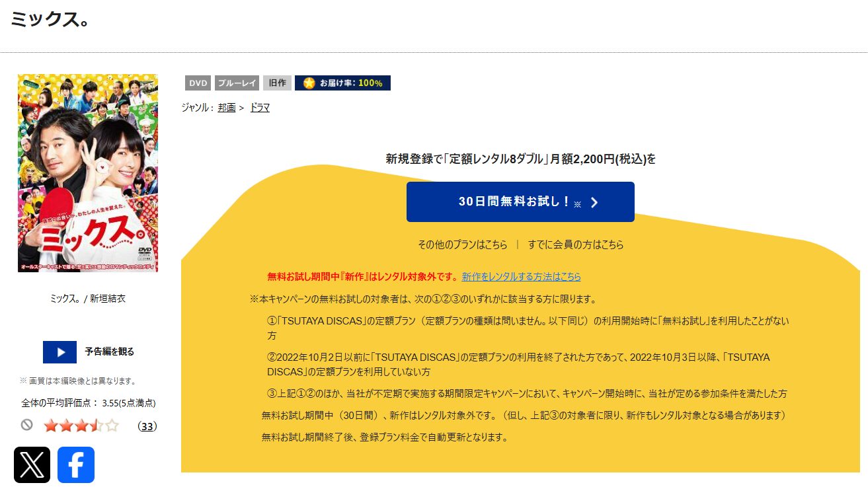This screenshot has width=868, height=487.
Task: Click すでに会員の方はこちら link
Action: 576,244
